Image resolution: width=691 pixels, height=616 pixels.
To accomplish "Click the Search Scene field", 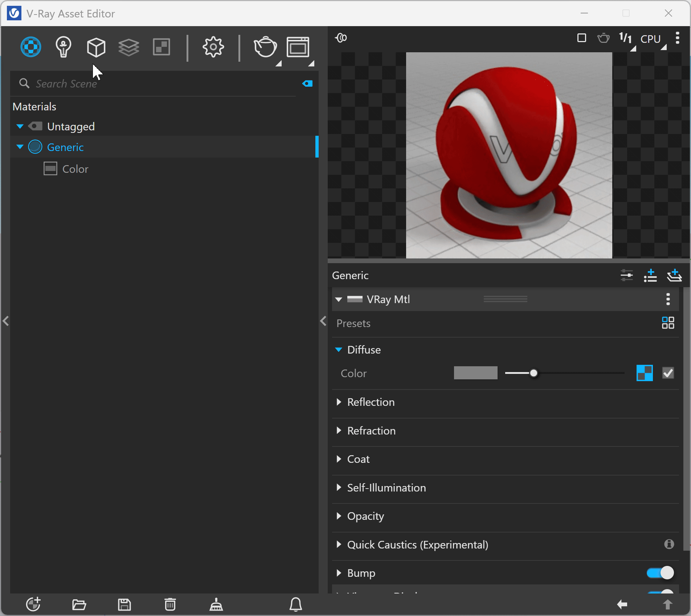I will coord(156,84).
